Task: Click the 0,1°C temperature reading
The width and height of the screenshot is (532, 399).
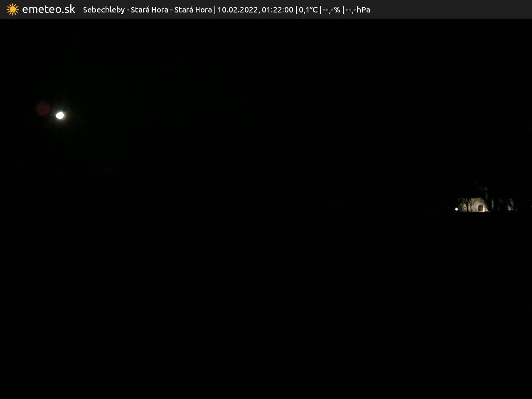Action: click(308, 10)
